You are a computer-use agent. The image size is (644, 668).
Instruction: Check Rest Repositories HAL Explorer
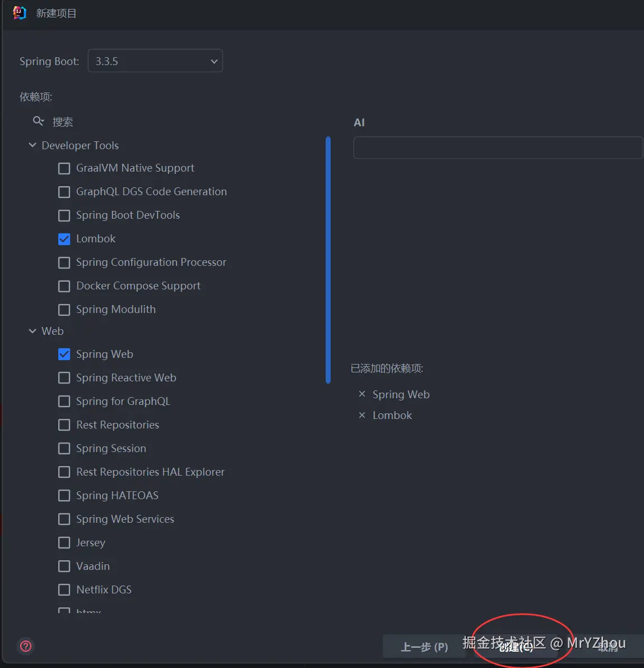64,472
